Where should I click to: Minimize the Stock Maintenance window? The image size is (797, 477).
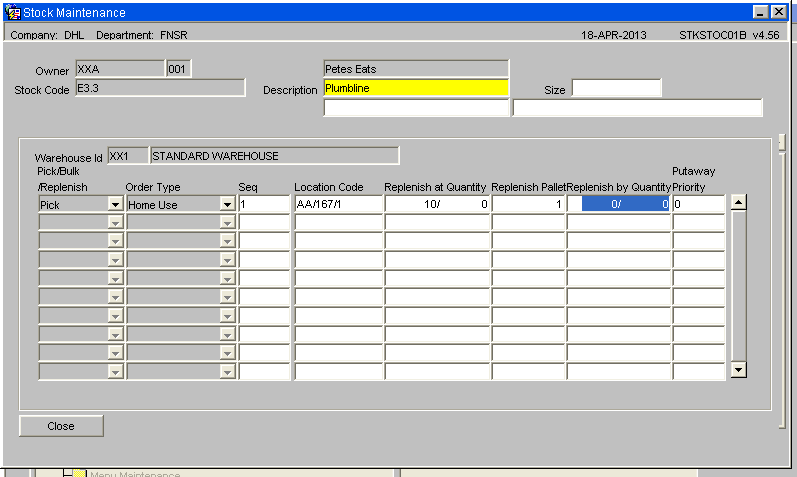pyautogui.click(x=760, y=12)
